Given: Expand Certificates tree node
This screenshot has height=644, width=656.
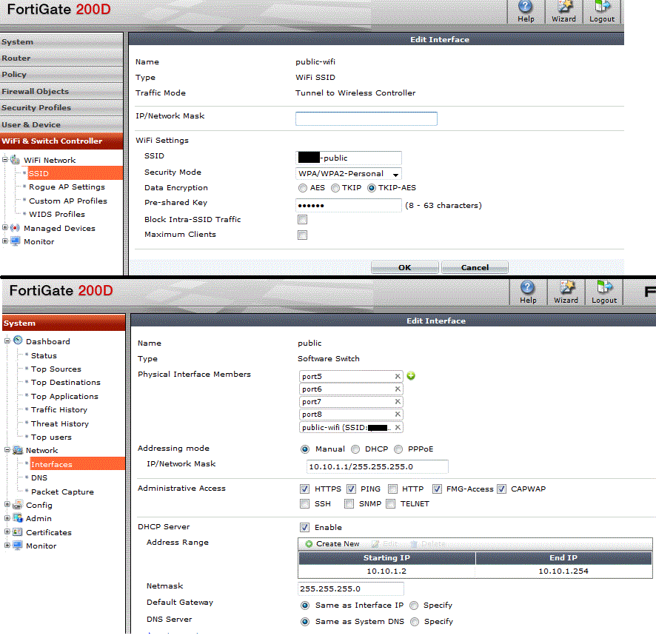Looking at the screenshot, I should click(x=7, y=531).
